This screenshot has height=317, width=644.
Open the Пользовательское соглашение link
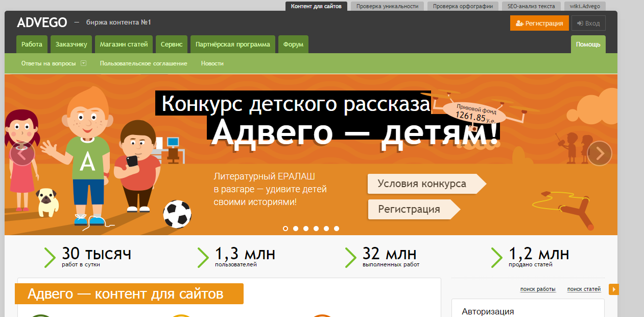tap(144, 63)
